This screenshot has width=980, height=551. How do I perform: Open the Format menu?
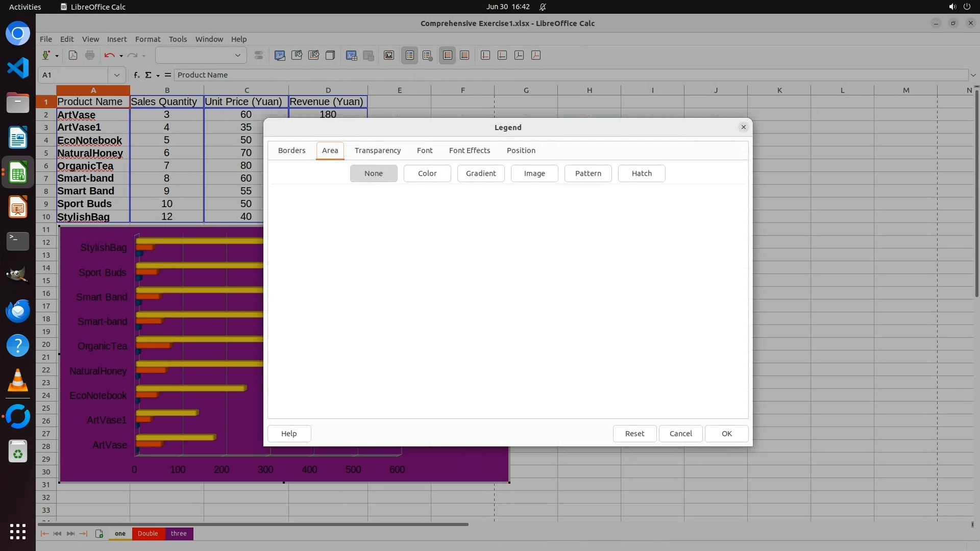point(148,39)
